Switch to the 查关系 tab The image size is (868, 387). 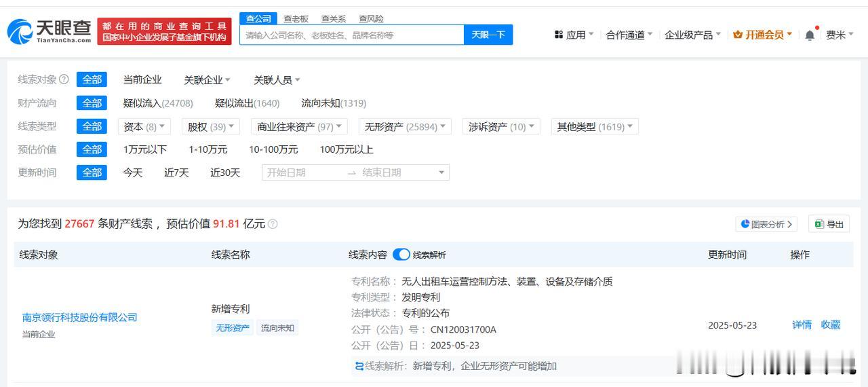pyautogui.click(x=334, y=19)
